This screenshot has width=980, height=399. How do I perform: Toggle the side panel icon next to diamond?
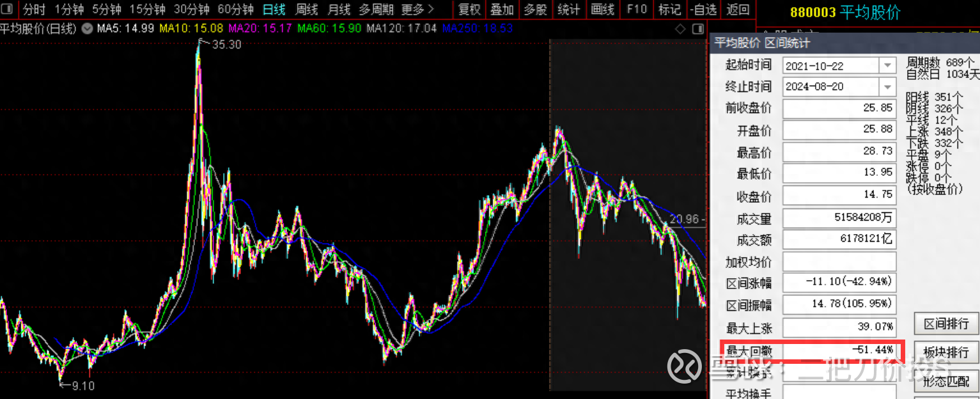(x=697, y=29)
